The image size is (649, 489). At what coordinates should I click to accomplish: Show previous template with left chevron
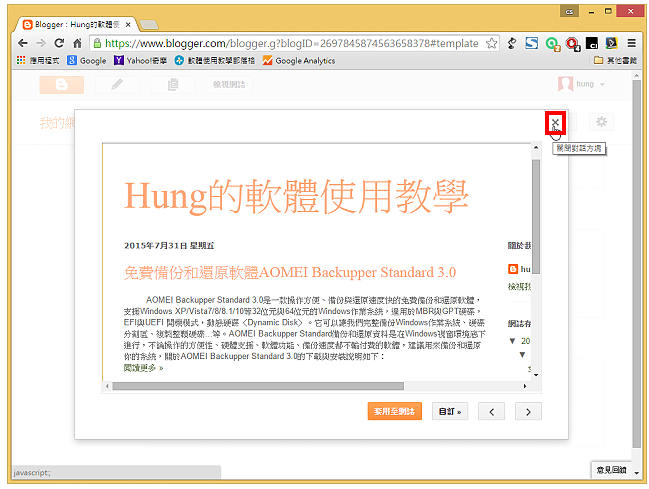point(491,412)
